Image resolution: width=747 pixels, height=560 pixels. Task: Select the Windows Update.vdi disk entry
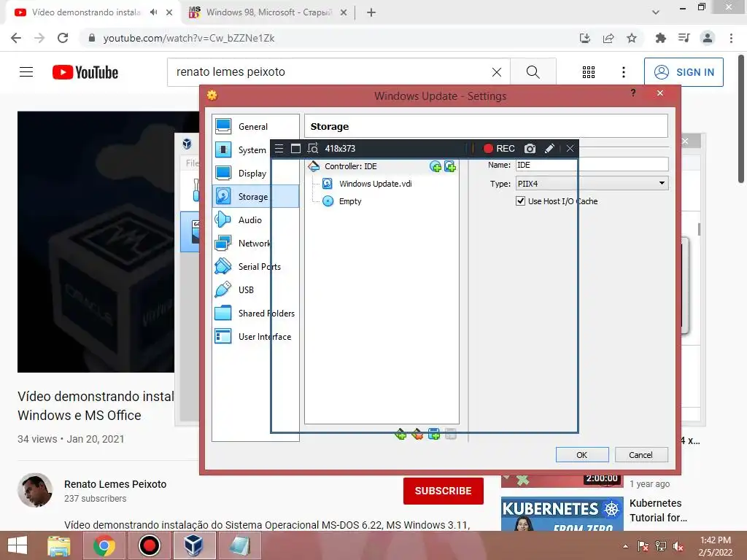click(375, 184)
